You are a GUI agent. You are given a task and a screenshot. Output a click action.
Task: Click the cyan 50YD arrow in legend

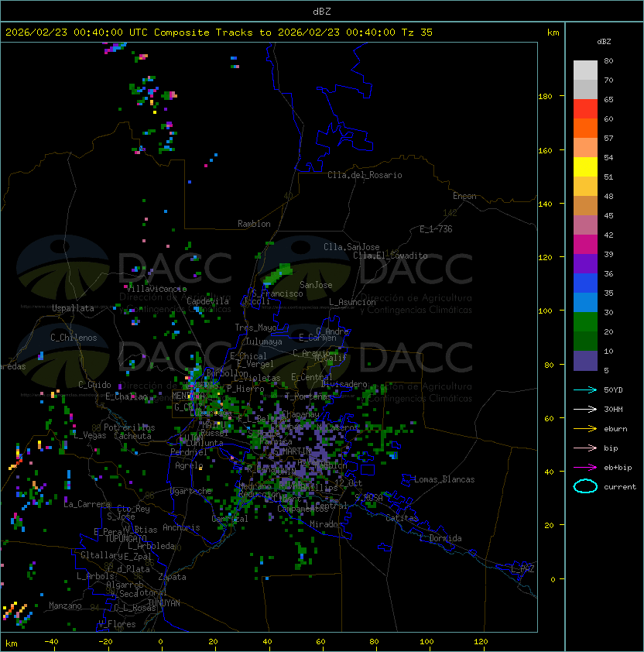pyautogui.click(x=585, y=390)
